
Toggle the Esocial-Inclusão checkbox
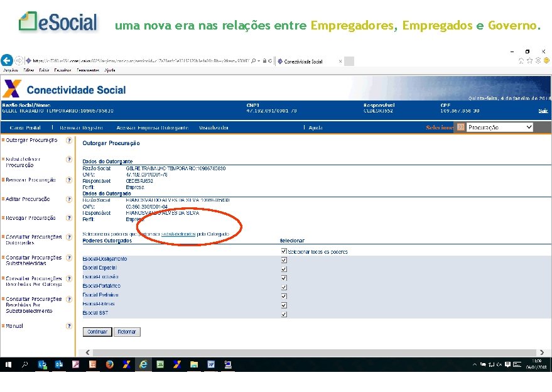[x=284, y=278]
